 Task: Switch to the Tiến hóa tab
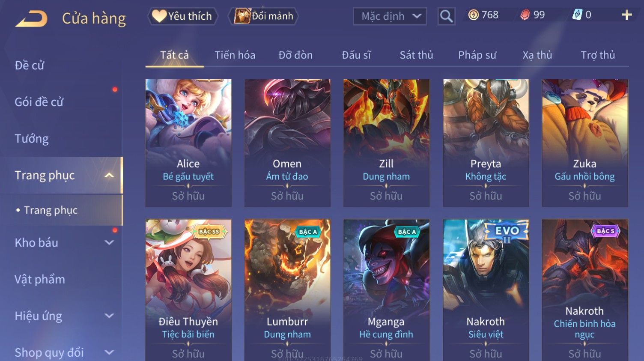(x=235, y=55)
